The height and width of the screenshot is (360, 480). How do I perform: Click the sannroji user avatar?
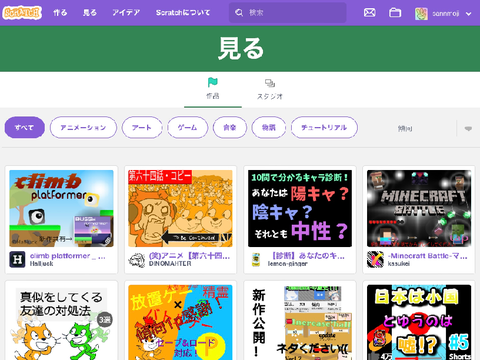[x=421, y=13]
